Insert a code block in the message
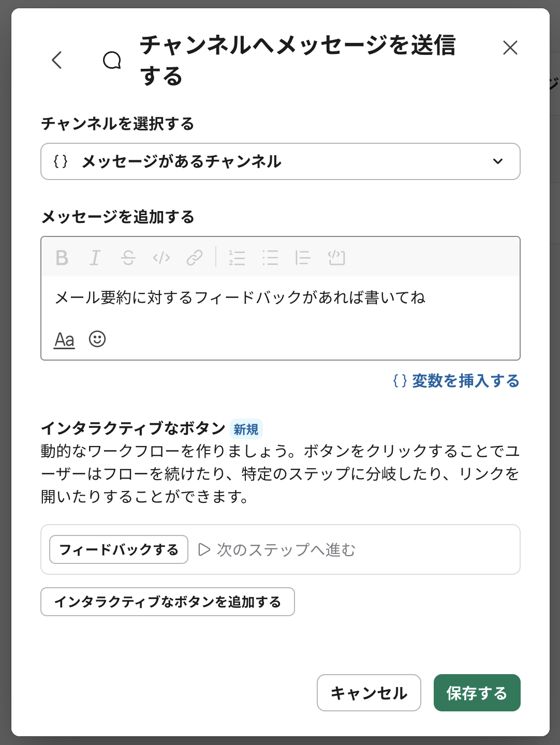The image size is (560, 745). (x=336, y=258)
